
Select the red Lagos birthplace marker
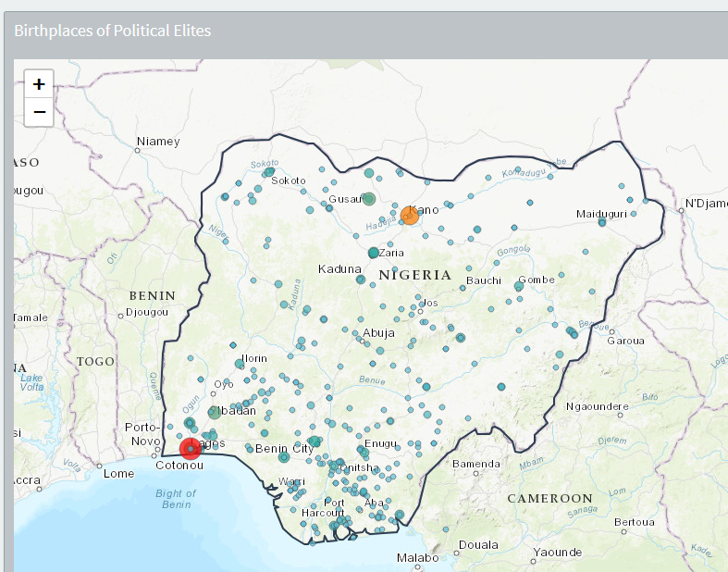pyautogui.click(x=191, y=449)
